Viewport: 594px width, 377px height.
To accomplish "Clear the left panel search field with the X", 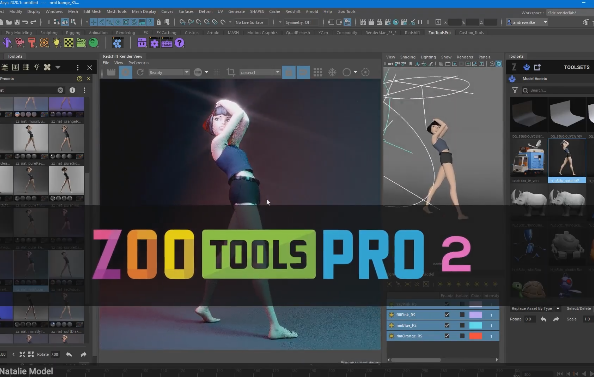I will coord(60,90).
